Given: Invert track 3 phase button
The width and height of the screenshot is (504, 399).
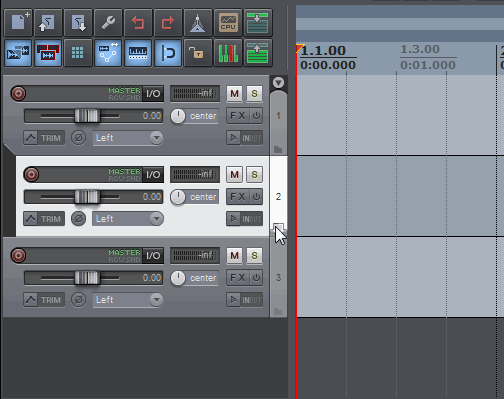Looking at the screenshot, I should click(79, 300).
